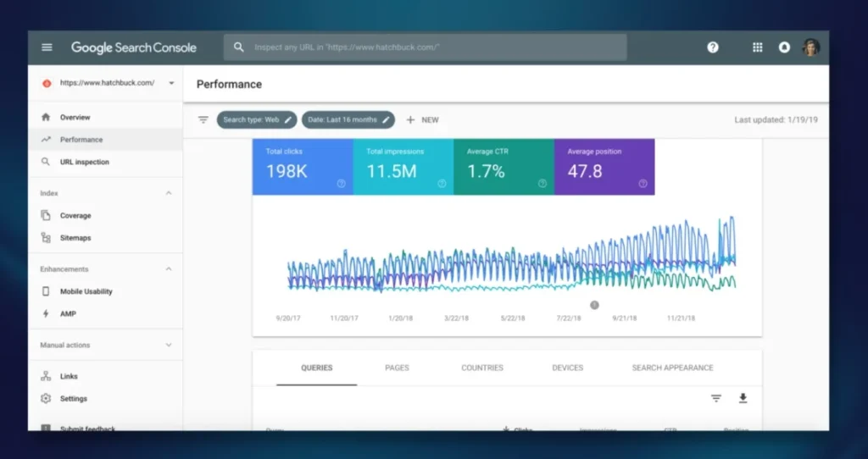Open the Google apps grid

[758, 47]
